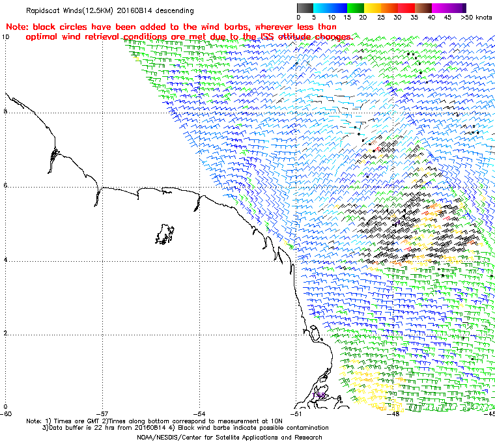Click the "2" latitude axis label

(5, 333)
